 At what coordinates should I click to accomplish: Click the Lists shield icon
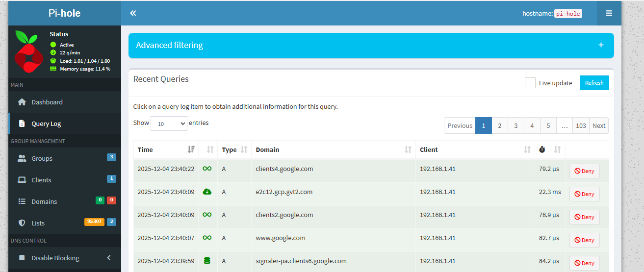click(x=22, y=223)
